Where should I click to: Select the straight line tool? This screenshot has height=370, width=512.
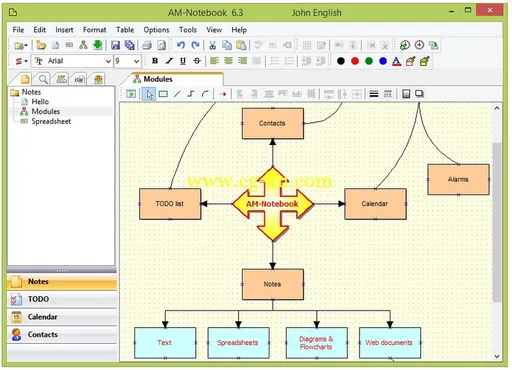(177, 94)
